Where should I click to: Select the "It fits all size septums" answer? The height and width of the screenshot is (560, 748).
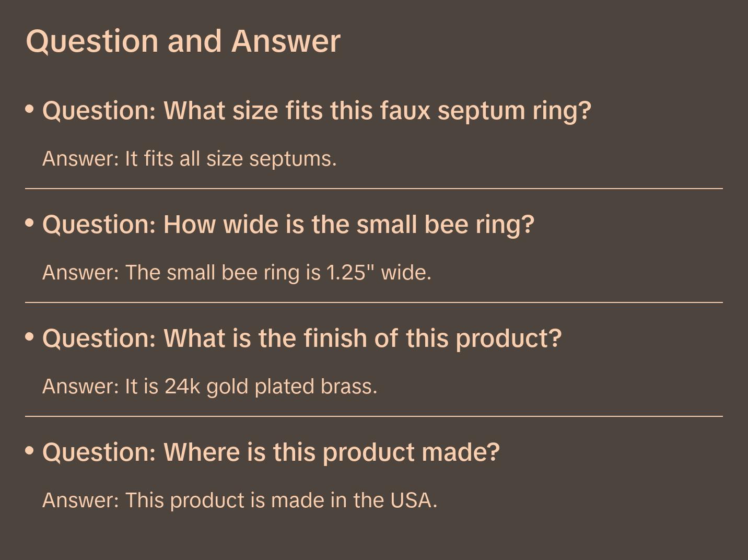[x=189, y=159]
